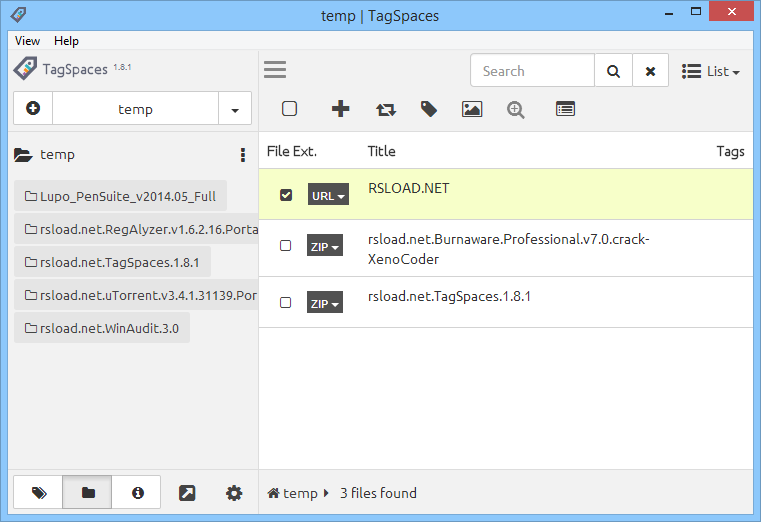Screen dimensions: 761x522
Task: Check the rsload.net.TagSpaces.1.8.1 zip file checkbox
Action: (285, 303)
